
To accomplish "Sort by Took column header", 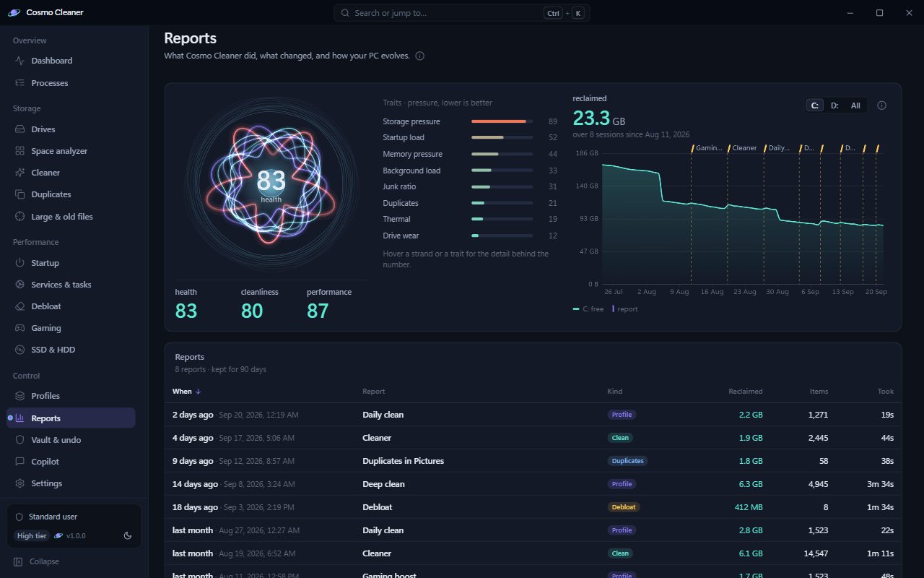I will tap(886, 392).
